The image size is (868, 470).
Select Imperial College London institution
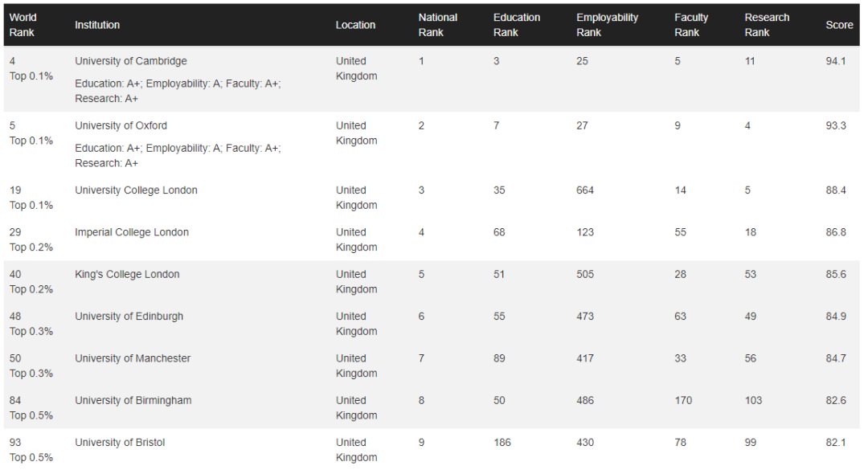pyautogui.click(x=132, y=232)
